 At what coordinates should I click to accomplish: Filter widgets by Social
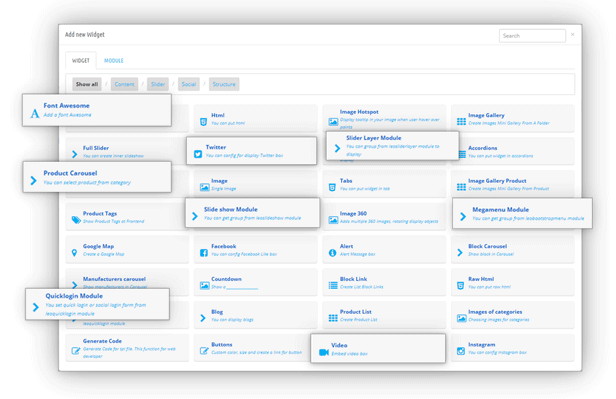tap(189, 84)
